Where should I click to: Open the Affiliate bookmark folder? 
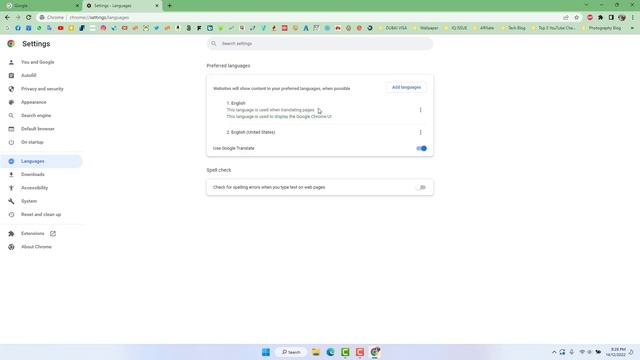[x=484, y=28]
